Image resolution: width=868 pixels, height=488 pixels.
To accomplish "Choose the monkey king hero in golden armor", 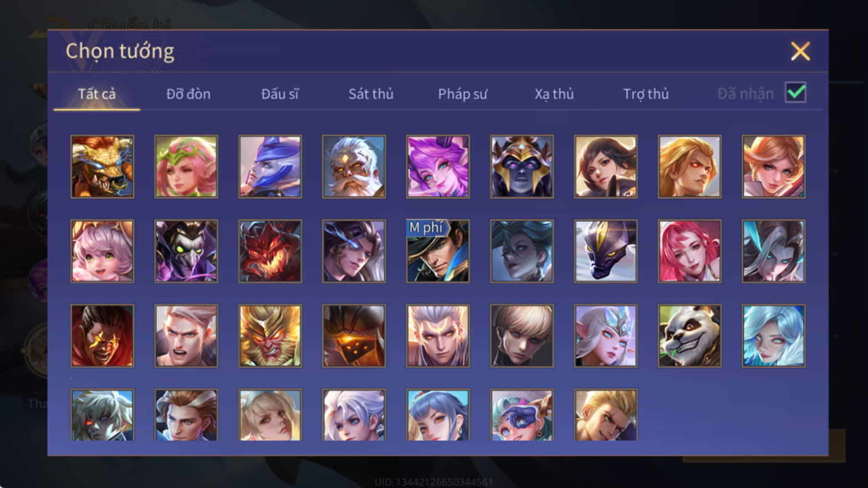I will 270,335.
